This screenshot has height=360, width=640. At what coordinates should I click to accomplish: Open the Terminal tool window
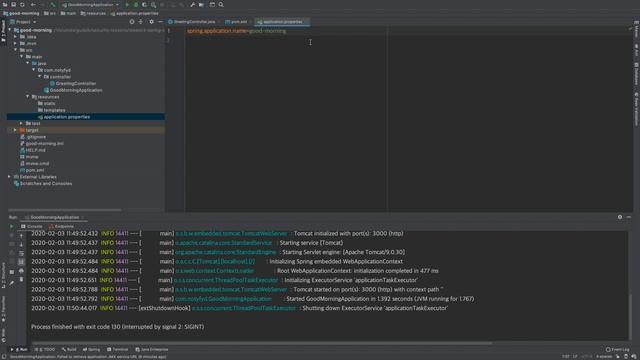point(118,349)
